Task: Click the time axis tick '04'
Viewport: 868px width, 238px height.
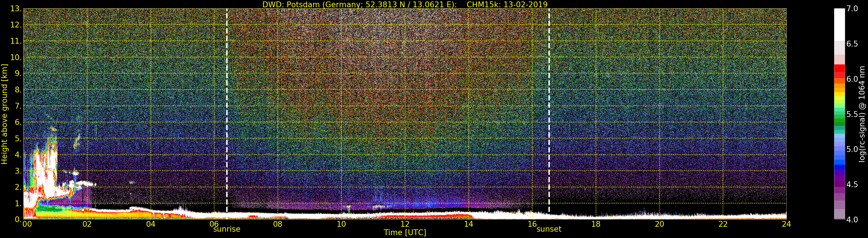Action: [151, 224]
